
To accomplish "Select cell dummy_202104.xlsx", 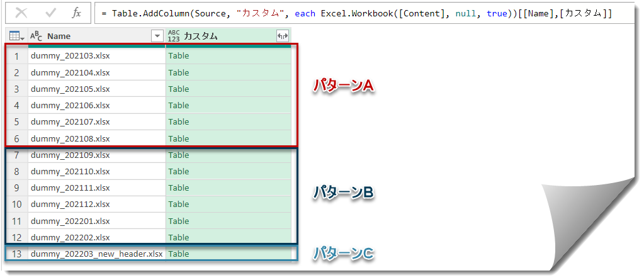I will (x=96, y=72).
